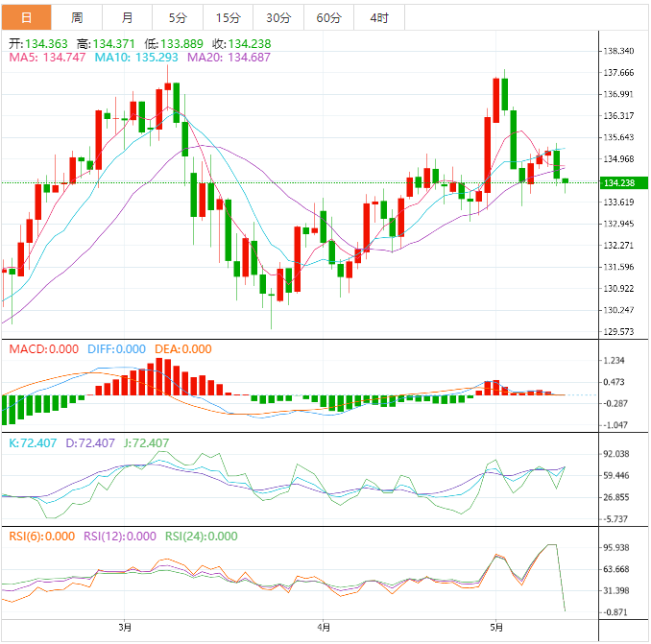Click the MA5 moving average label
651x644 pixels.
pyautogui.click(x=46, y=58)
